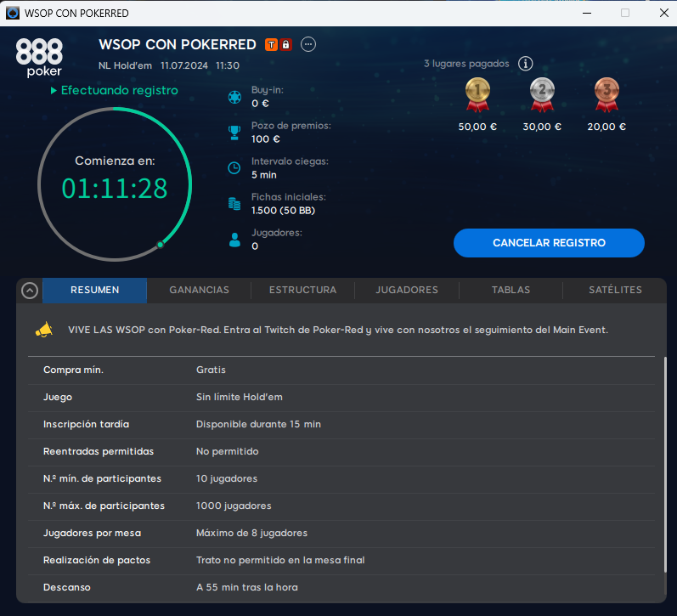
Task: Click the Intervalo ciegas 5 min value
Action: click(x=264, y=175)
